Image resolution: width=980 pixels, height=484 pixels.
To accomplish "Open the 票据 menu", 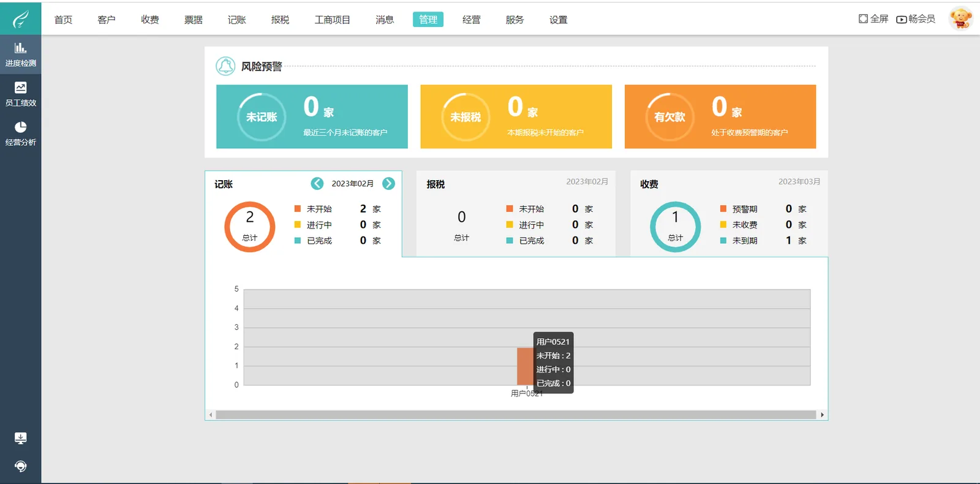I will 194,20.
